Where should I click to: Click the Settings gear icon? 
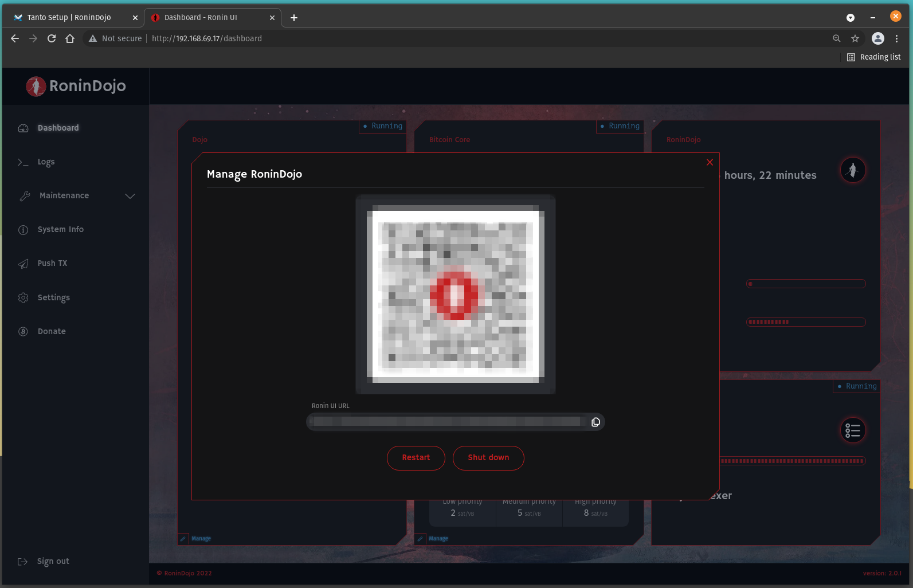pyautogui.click(x=23, y=297)
